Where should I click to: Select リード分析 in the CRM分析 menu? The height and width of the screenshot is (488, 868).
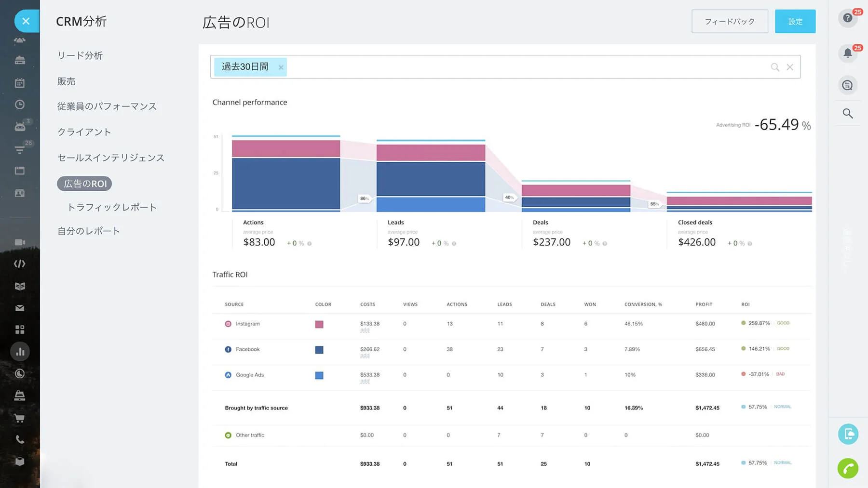80,55
